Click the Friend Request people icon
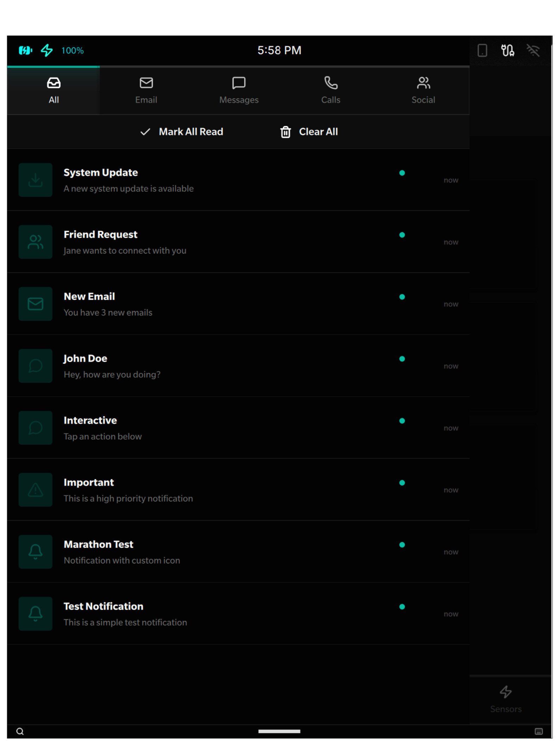 point(35,242)
